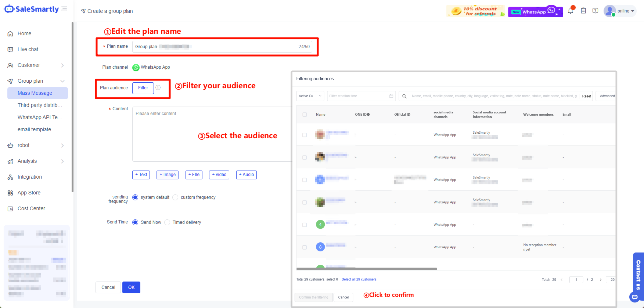The height and width of the screenshot is (308, 644).
Task: Click the Contact us chat bubble icon
Action: (634, 297)
